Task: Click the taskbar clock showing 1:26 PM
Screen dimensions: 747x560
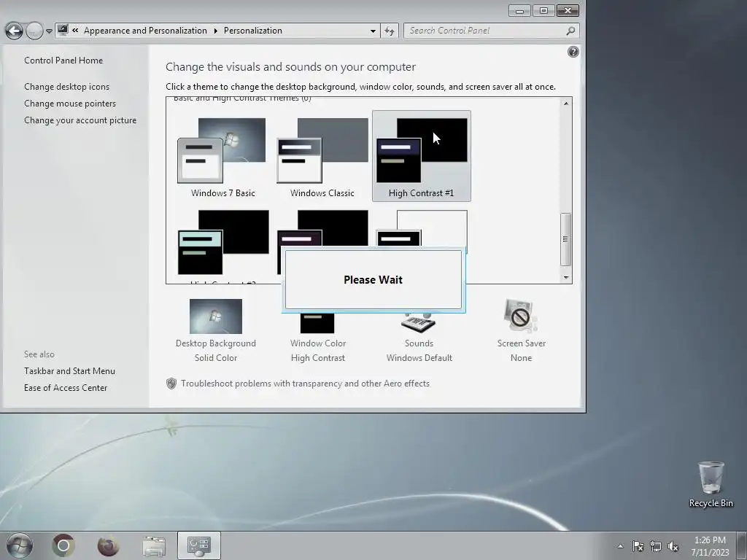Action: (710, 546)
